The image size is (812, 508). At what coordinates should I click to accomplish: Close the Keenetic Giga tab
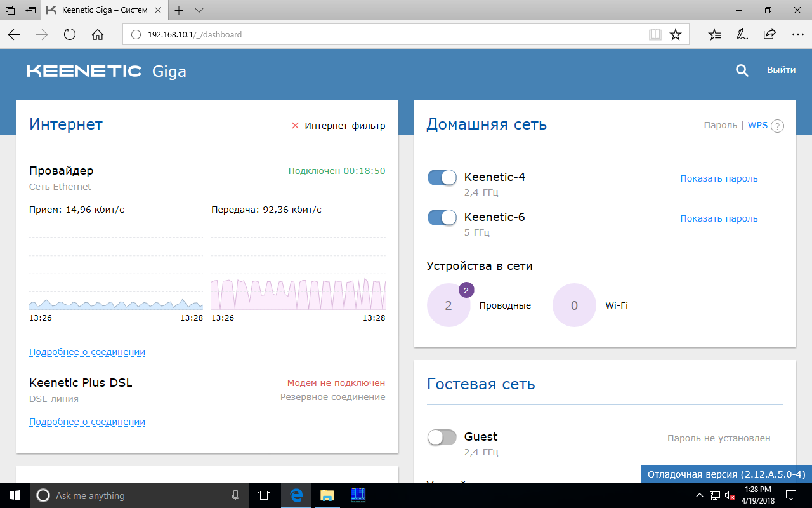(158, 10)
